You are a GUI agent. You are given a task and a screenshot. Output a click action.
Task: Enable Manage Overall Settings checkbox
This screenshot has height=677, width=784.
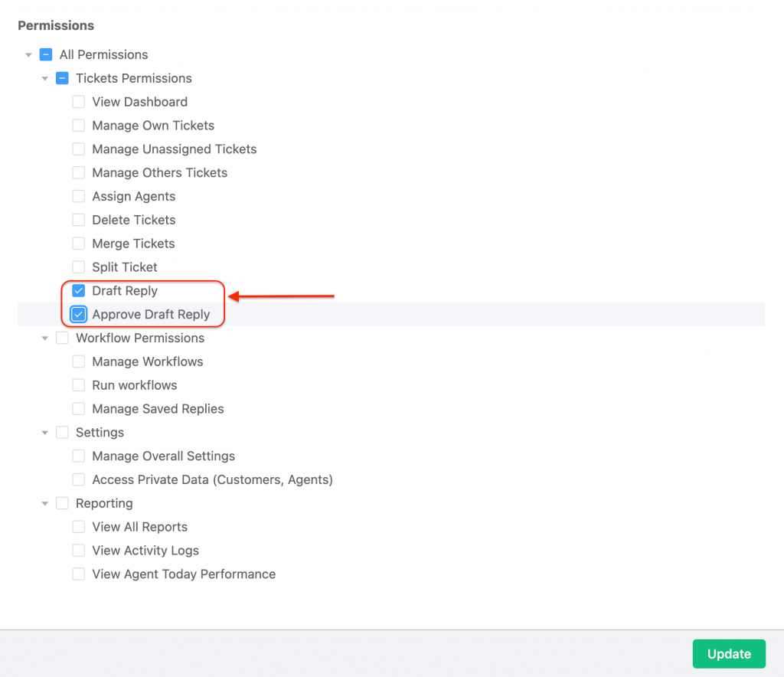(x=79, y=456)
